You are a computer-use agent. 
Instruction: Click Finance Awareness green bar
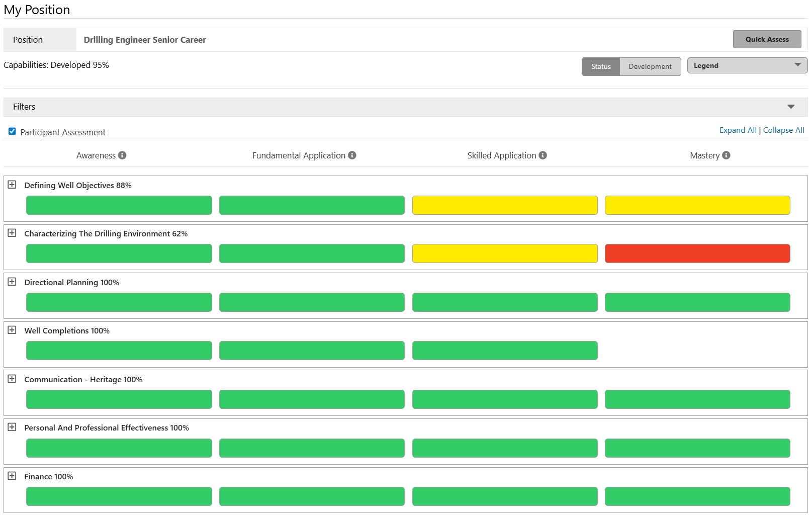(x=119, y=496)
